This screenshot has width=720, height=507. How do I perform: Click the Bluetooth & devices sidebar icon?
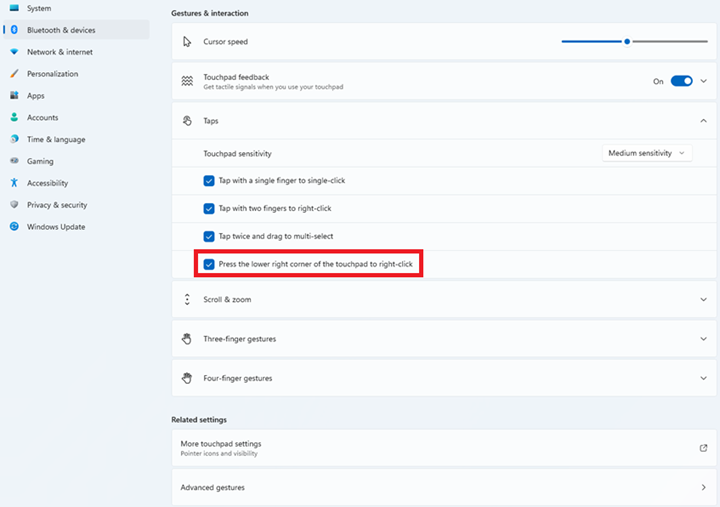pyautogui.click(x=14, y=30)
